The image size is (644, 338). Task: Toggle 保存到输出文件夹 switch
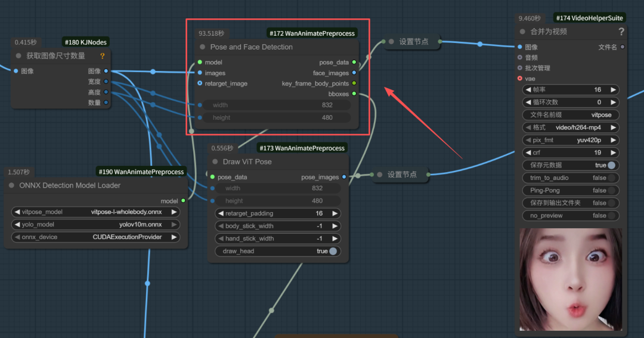(612, 203)
